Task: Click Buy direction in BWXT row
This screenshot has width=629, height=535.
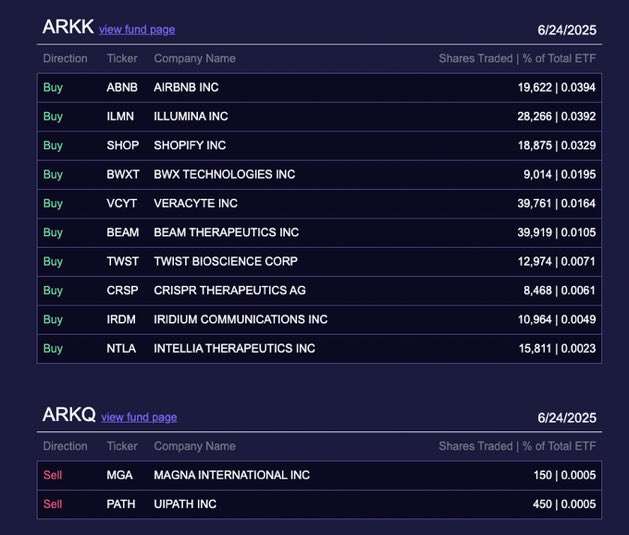Action: (x=53, y=175)
